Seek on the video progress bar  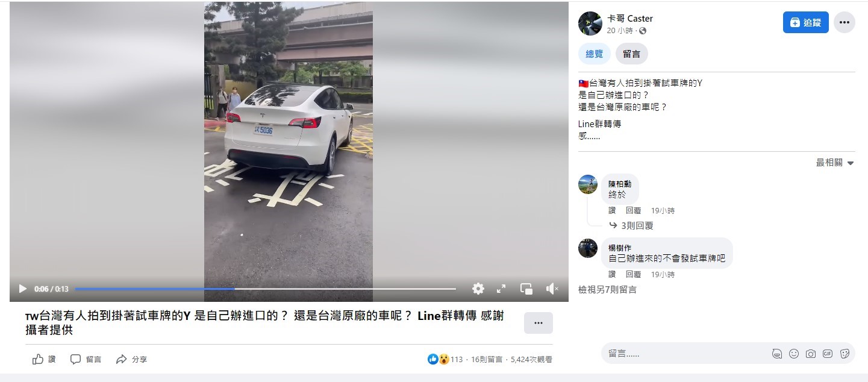click(x=265, y=289)
